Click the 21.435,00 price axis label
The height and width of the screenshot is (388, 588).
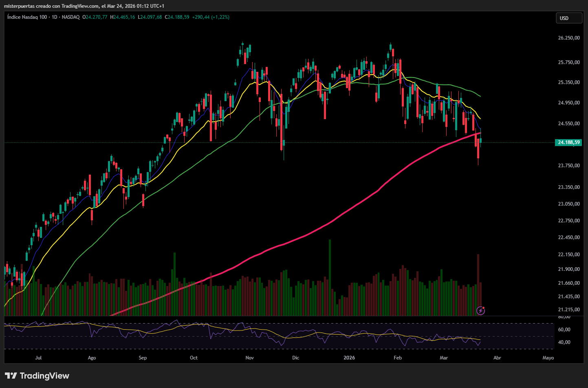click(569, 297)
